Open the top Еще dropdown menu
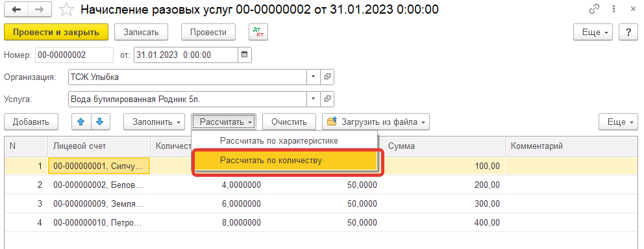644x249 pixels. click(593, 33)
